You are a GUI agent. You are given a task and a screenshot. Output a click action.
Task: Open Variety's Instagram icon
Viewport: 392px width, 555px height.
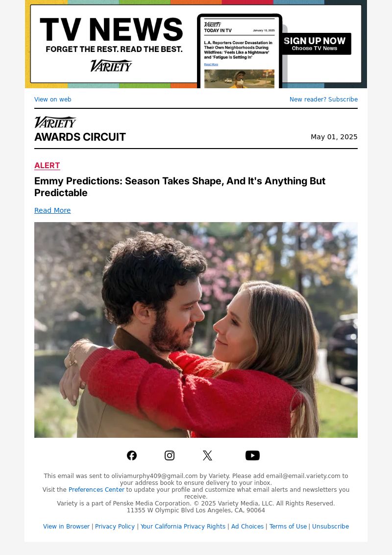pos(170,455)
